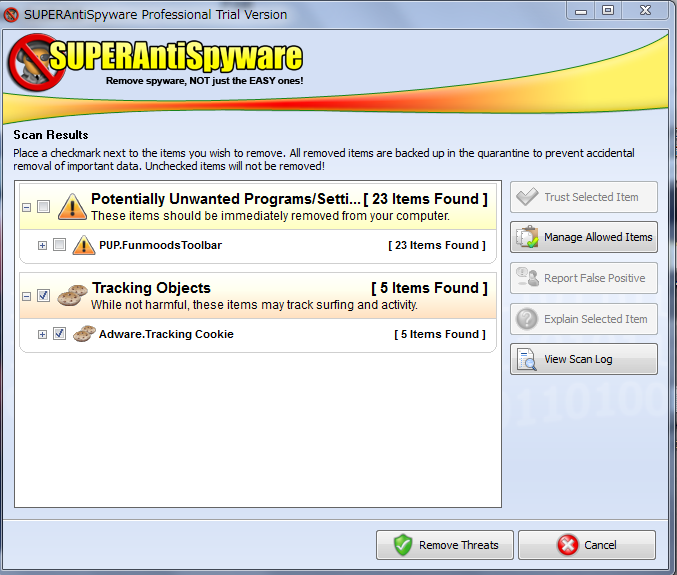Viewport: 677px width, 575px height.
Task: Enable the PUP.FunmoodsToolbar checkbox
Action: 59,245
